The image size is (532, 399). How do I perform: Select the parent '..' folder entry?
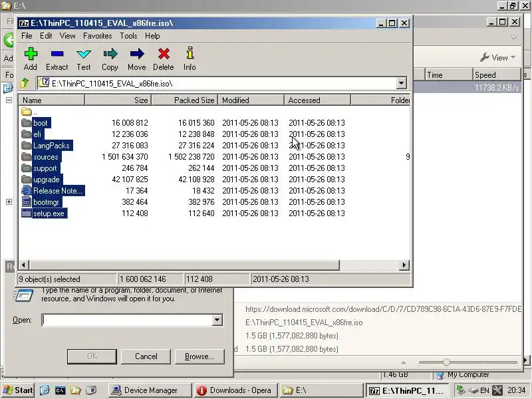(29, 112)
